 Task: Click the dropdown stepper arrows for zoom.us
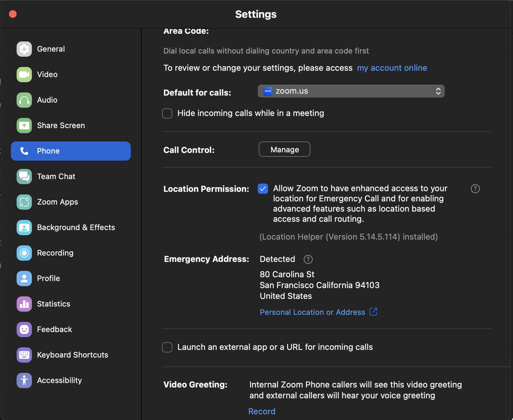point(438,91)
